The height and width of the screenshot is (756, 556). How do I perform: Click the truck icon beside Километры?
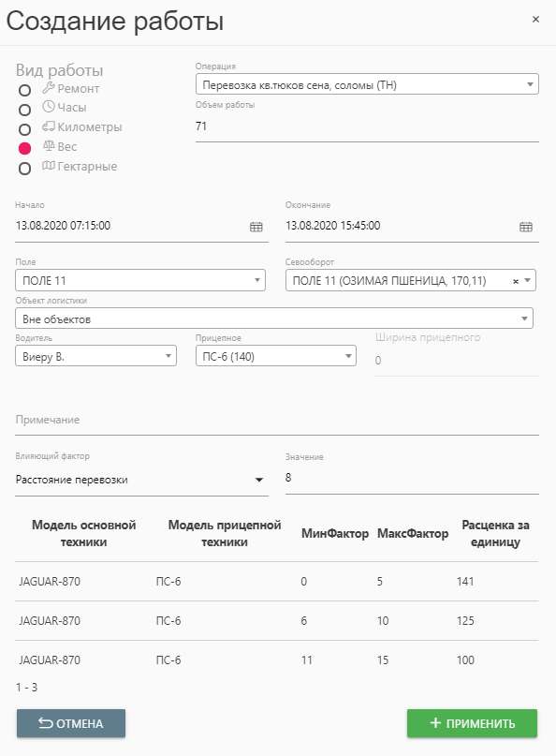(x=48, y=126)
